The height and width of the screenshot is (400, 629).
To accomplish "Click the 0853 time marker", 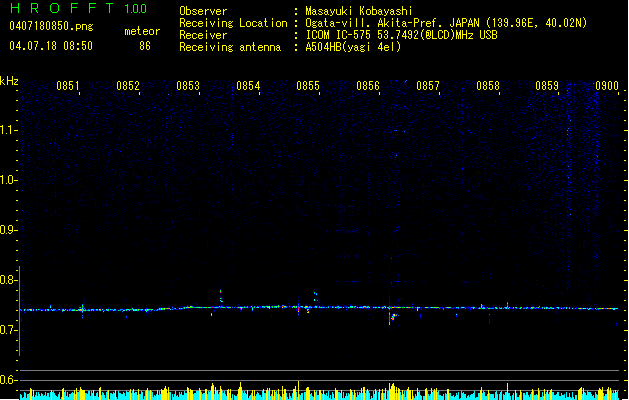I will (x=188, y=86).
